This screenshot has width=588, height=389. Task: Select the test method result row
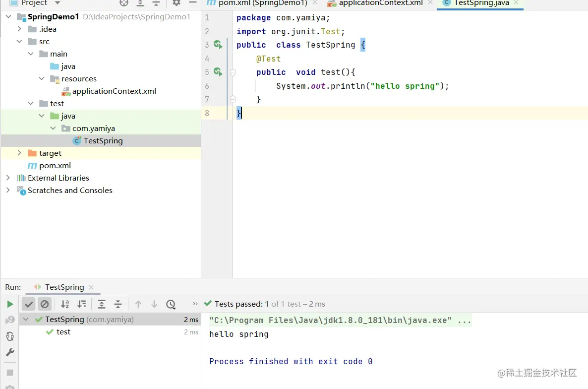[x=110, y=332]
